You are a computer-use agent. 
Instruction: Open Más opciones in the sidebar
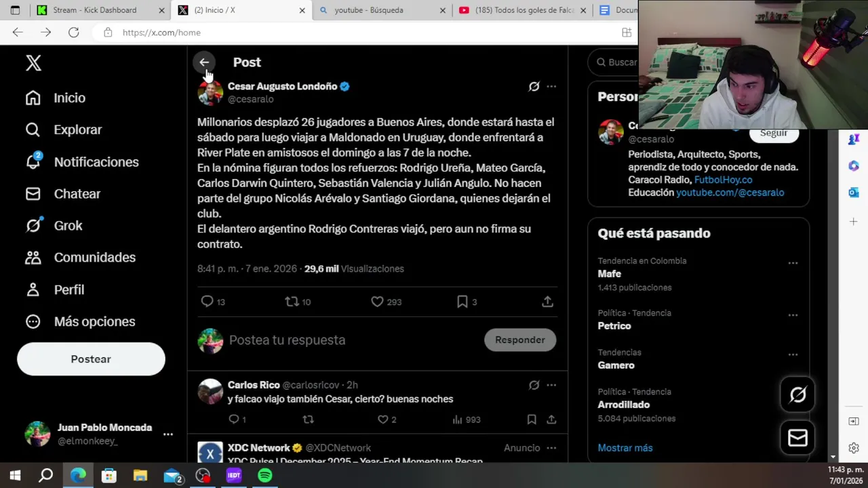[x=80, y=321]
